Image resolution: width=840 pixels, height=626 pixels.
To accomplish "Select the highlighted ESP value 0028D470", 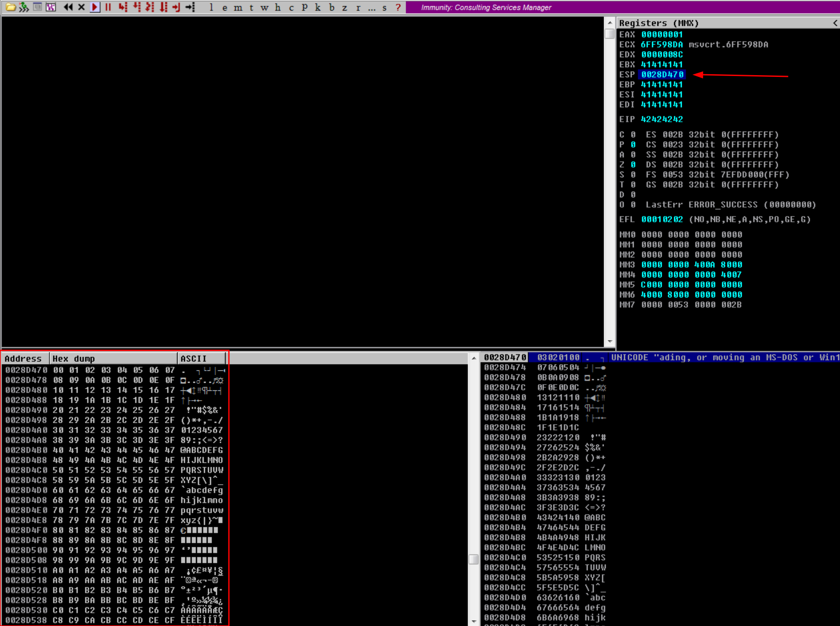I will pos(662,75).
